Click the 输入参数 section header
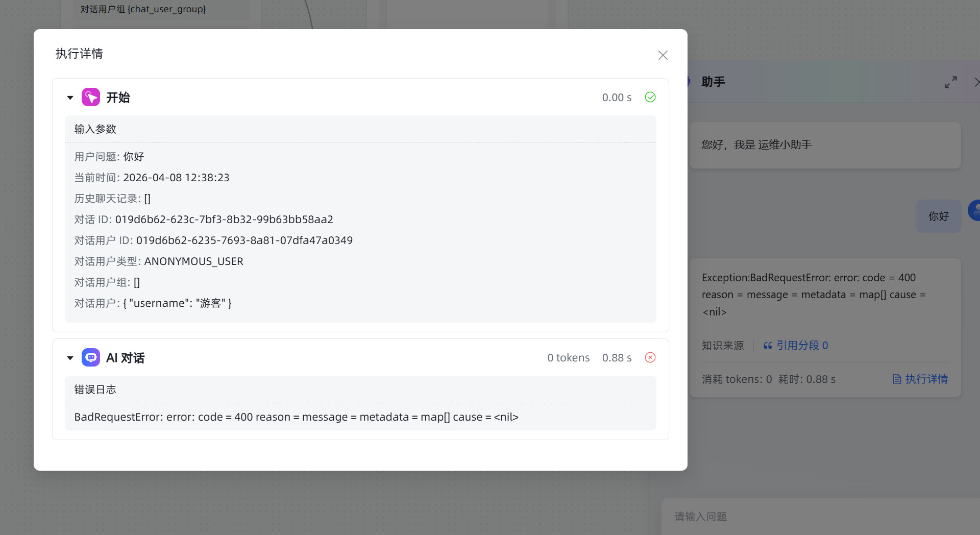980x535 pixels. (x=95, y=129)
